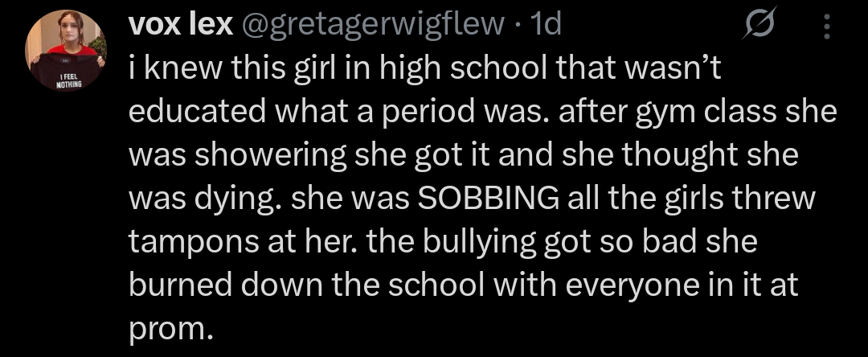Click the "I FEEL NOTHING" shirt in avatar

click(x=66, y=75)
